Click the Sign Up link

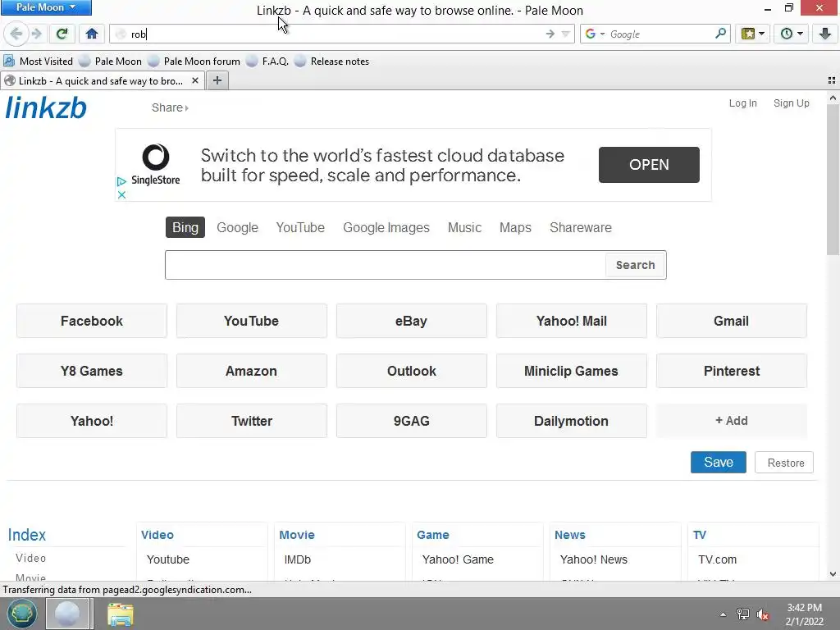(x=791, y=103)
